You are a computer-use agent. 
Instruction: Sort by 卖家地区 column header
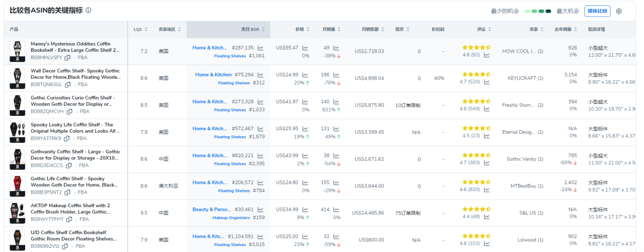click(x=170, y=29)
